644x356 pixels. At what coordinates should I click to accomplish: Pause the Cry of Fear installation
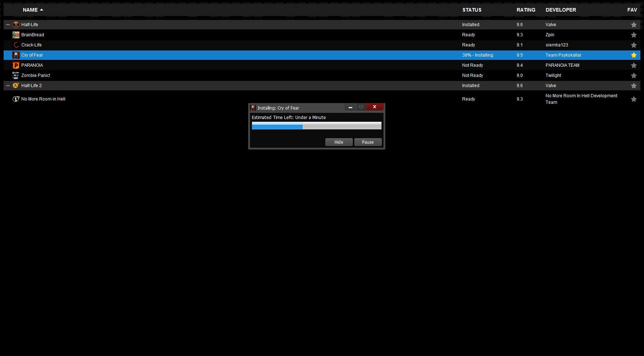[368, 142]
